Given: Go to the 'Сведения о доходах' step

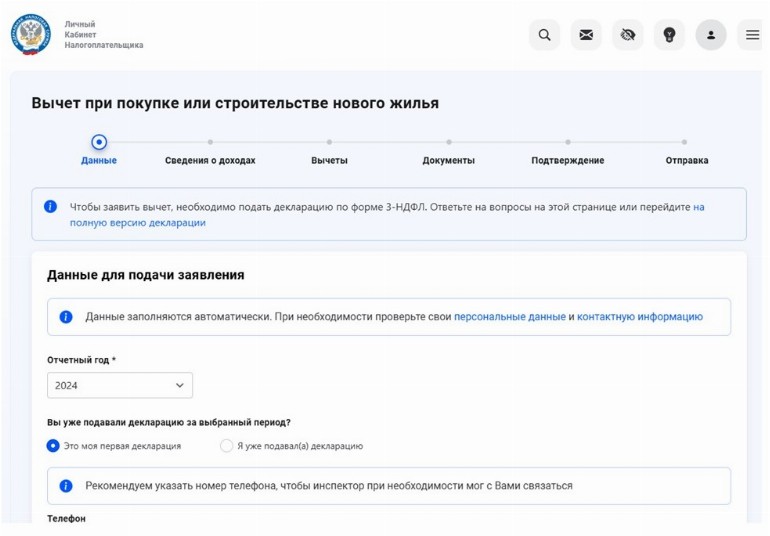Looking at the screenshot, I should pyautogui.click(x=210, y=160).
